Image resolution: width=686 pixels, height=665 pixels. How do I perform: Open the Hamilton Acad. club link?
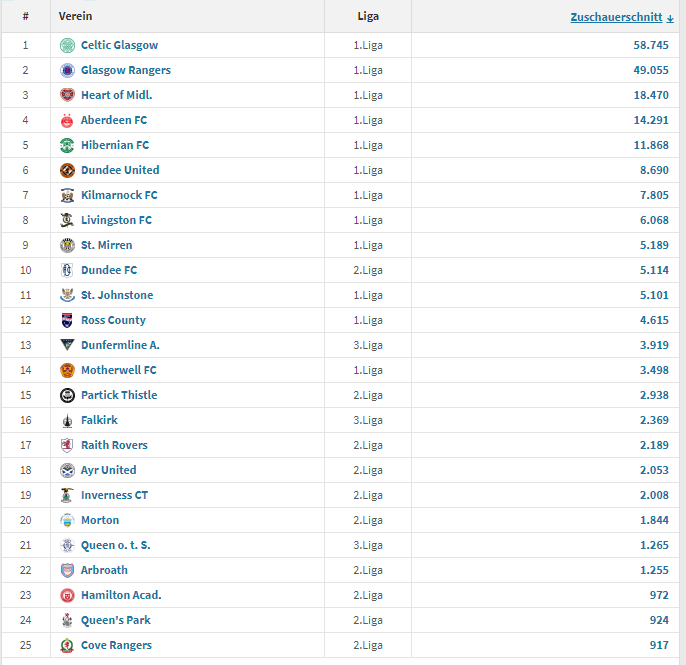pyautogui.click(x=121, y=595)
